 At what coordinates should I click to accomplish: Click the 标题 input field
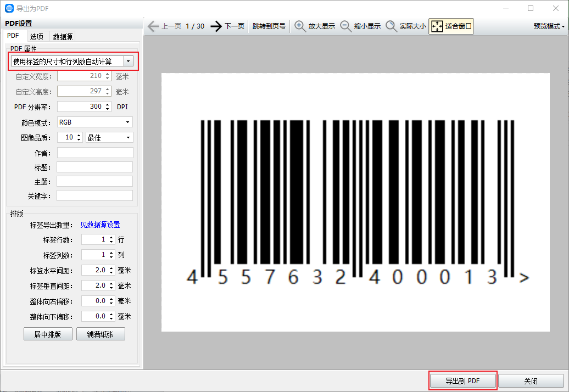point(95,167)
